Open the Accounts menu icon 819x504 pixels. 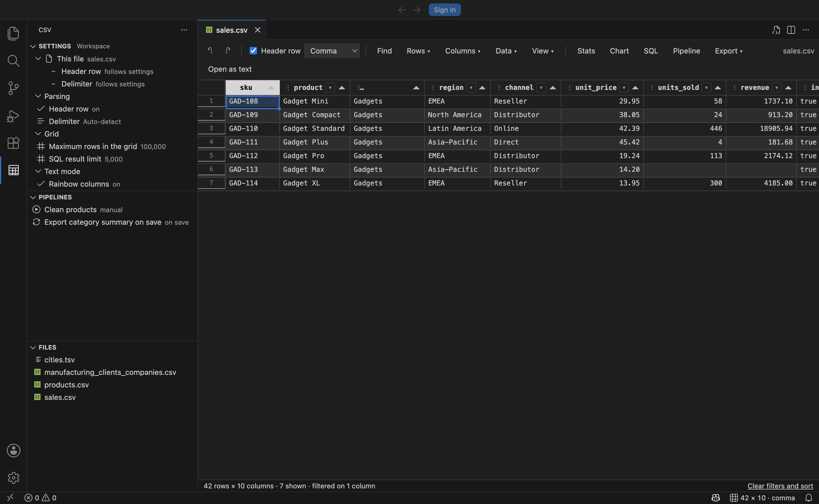tap(13, 450)
